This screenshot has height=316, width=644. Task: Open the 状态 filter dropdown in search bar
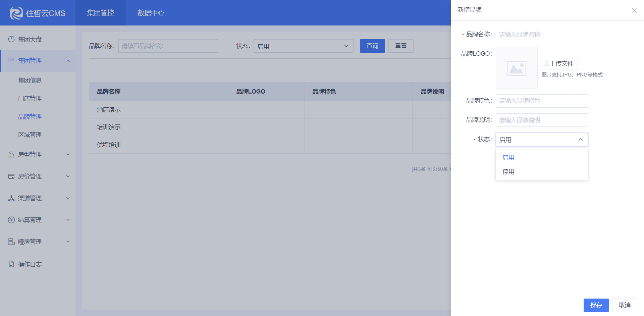tap(304, 46)
